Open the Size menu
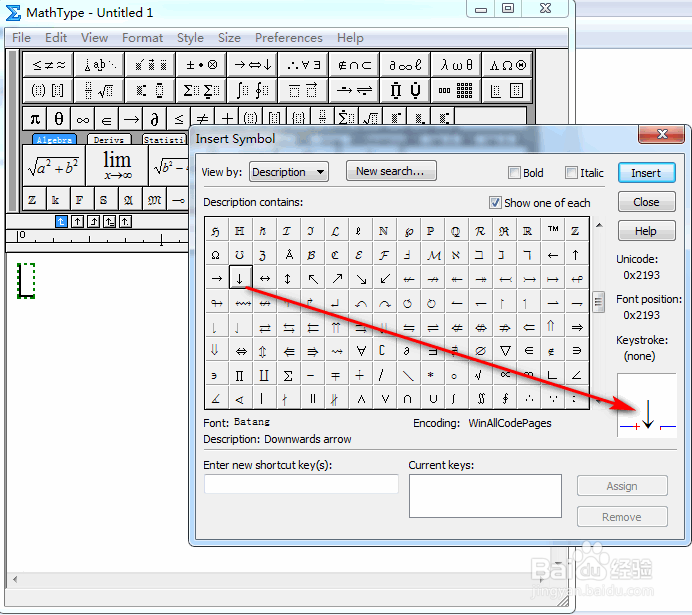Screen dimensions: 692x615 coord(229,38)
